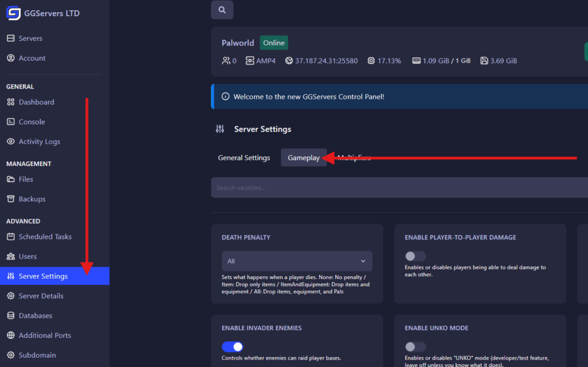Go to Server Details in sidebar
Viewport: 588px width, 367px height.
coord(41,296)
